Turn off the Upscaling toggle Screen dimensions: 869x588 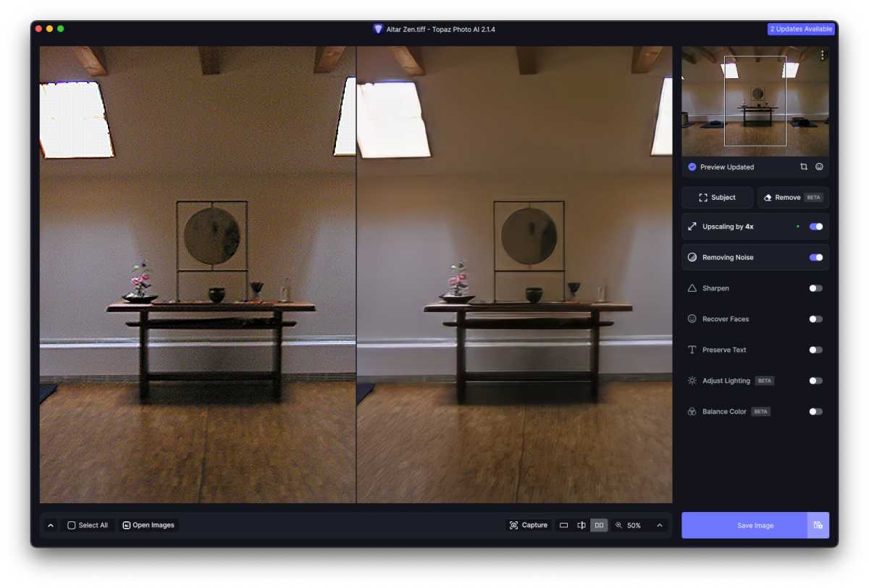(x=816, y=227)
